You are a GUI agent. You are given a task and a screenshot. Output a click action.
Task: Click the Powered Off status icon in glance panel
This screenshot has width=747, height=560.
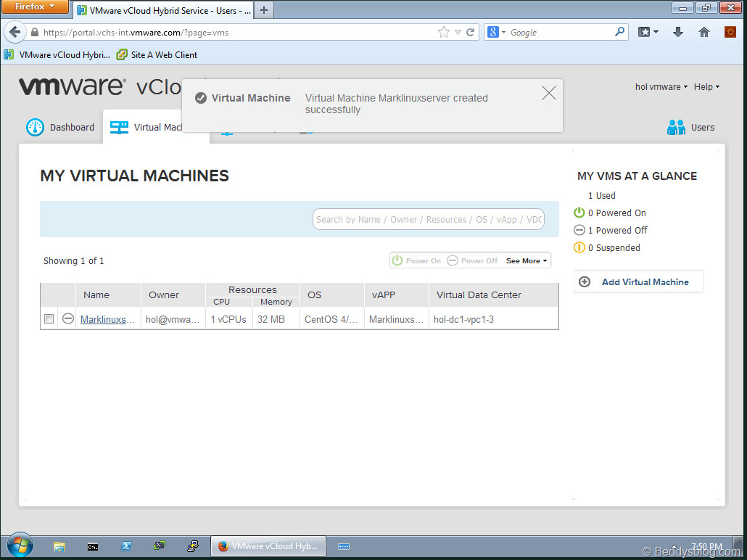pyautogui.click(x=579, y=230)
